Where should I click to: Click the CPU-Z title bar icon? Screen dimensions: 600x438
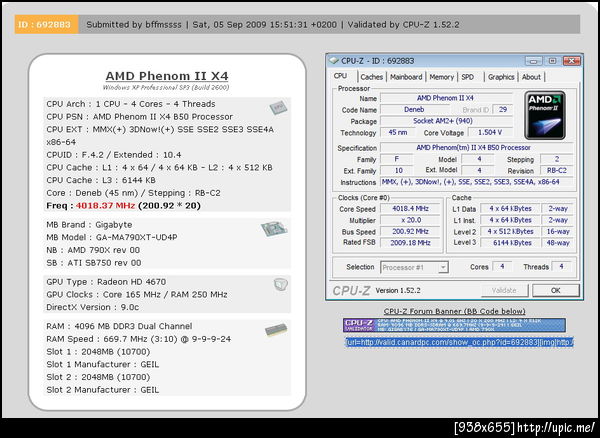click(334, 61)
